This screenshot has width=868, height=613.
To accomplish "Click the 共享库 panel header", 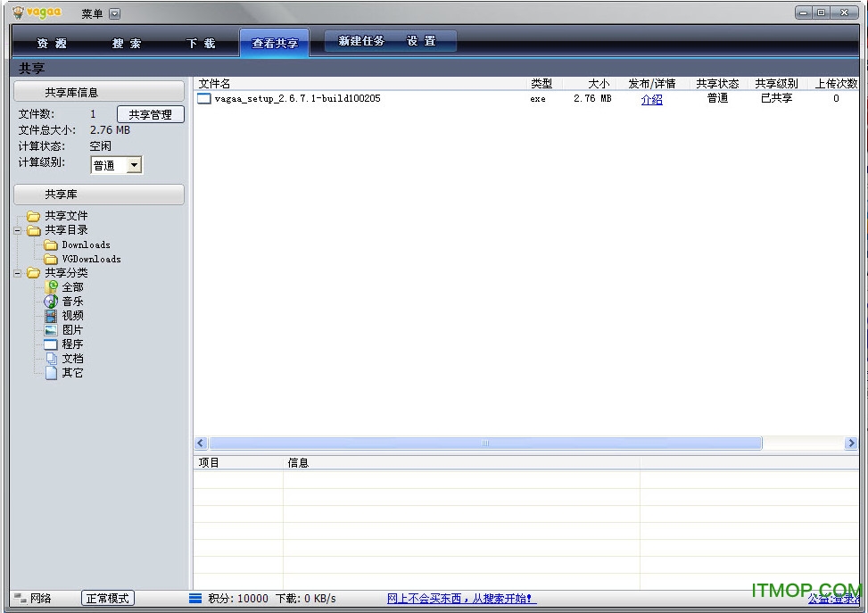I will 99,195.
